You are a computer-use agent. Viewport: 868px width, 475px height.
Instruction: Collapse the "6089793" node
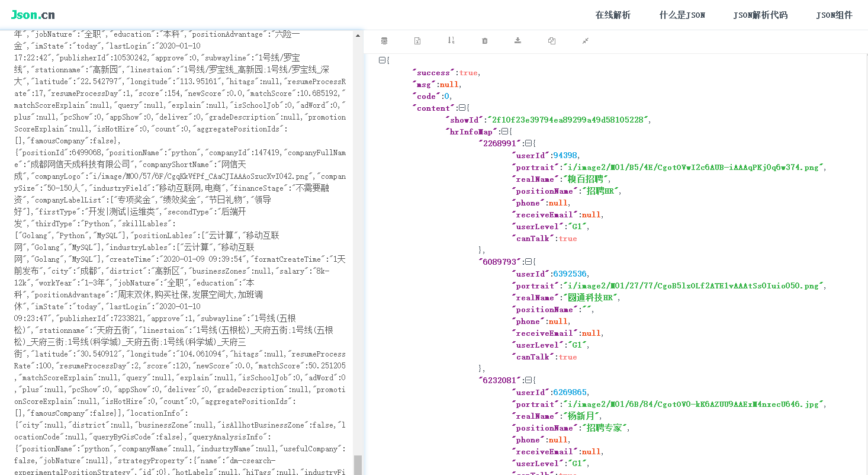528,262
